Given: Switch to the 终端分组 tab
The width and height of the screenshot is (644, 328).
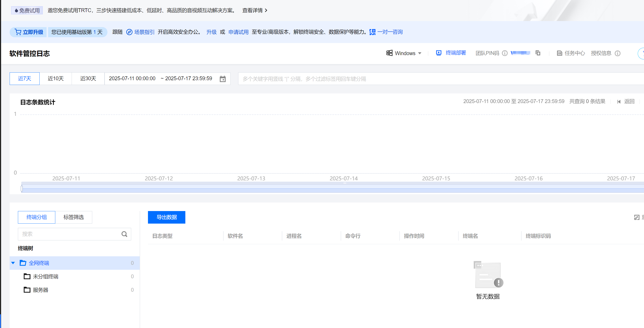Looking at the screenshot, I should [x=36, y=217].
